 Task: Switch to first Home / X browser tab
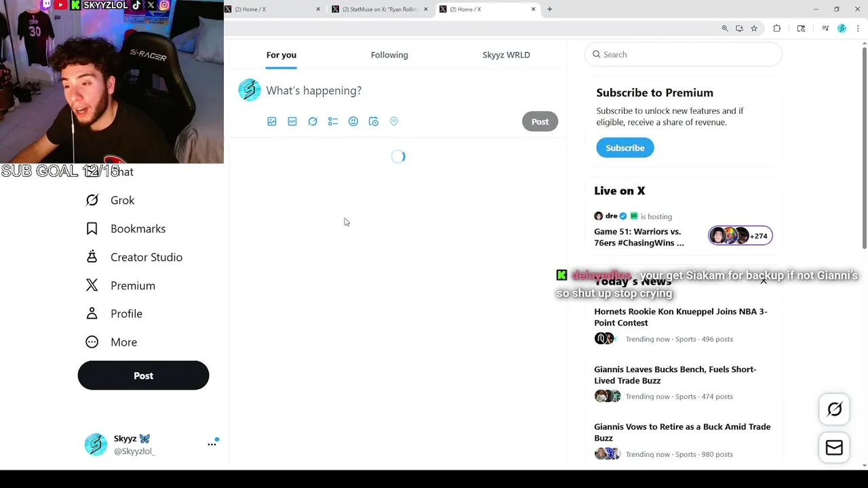[273, 9]
